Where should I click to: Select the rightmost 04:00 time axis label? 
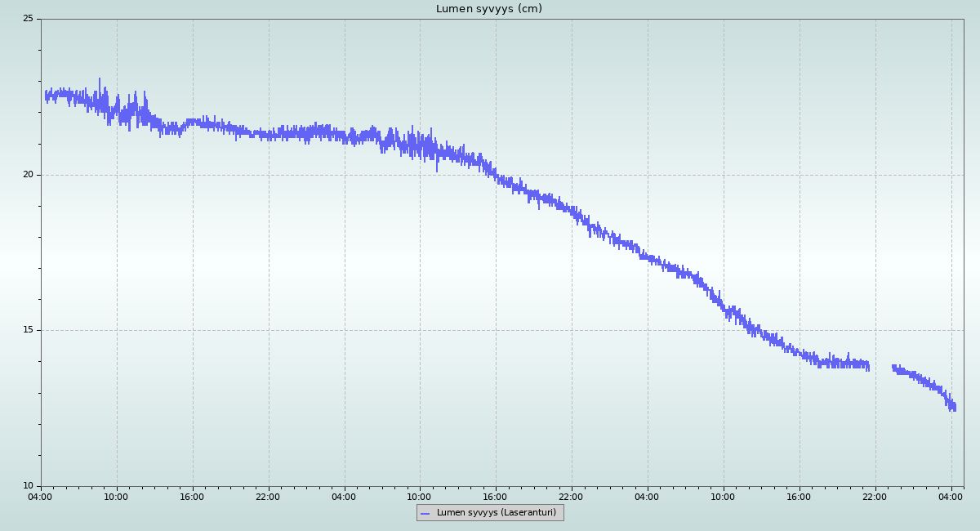click(951, 497)
